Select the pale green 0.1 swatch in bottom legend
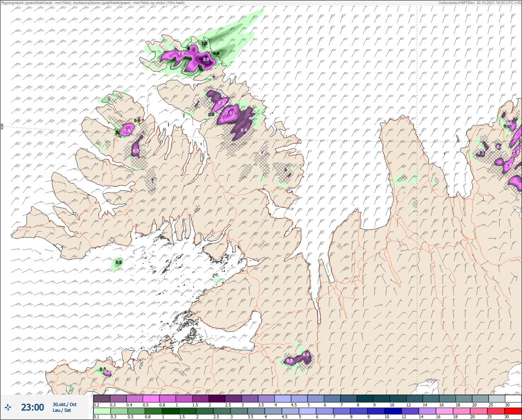Image resolution: width=522 pixels, height=420 pixels. coord(102,411)
